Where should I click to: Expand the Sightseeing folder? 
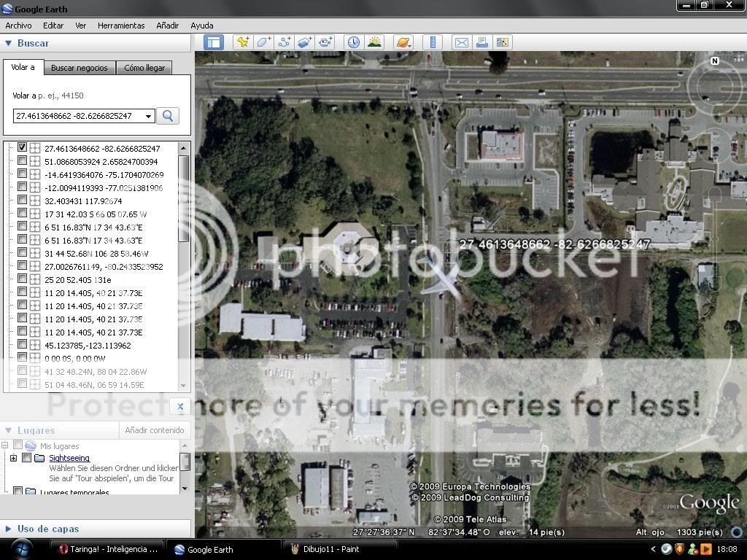13,458
